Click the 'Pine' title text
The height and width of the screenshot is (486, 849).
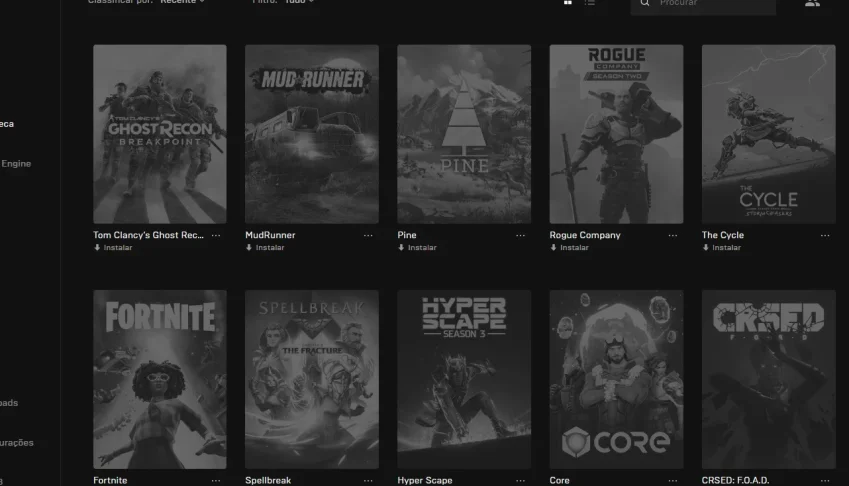407,235
